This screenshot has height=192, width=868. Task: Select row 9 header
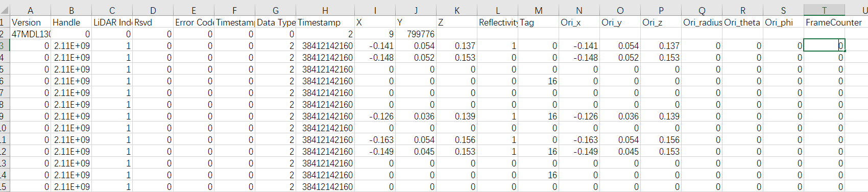[5, 116]
